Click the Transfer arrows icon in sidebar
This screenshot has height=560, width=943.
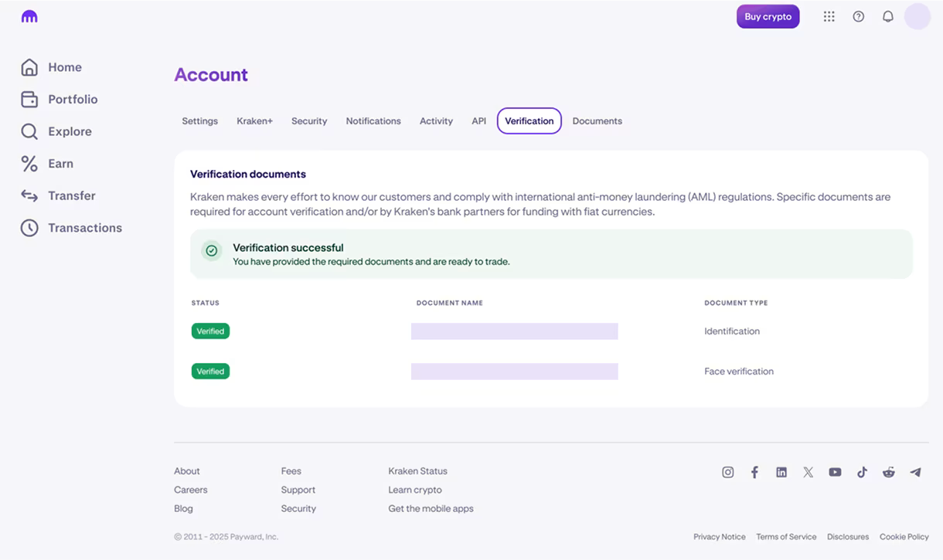pos(29,195)
